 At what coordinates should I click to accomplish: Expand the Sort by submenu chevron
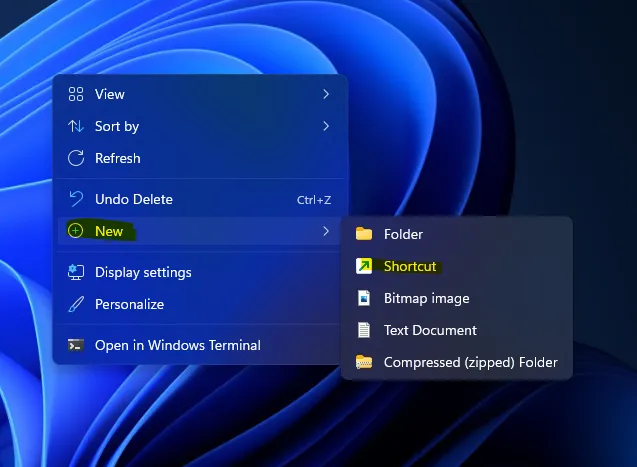click(326, 126)
